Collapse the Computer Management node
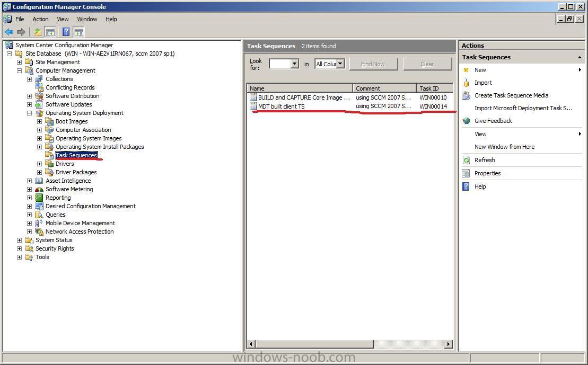This screenshot has width=588, height=365. (x=20, y=70)
